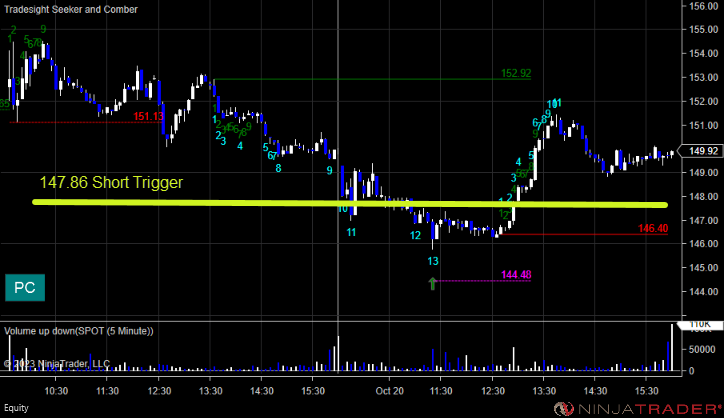
Task: Click the current price marker 149.92
Action: tap(703, 151)
